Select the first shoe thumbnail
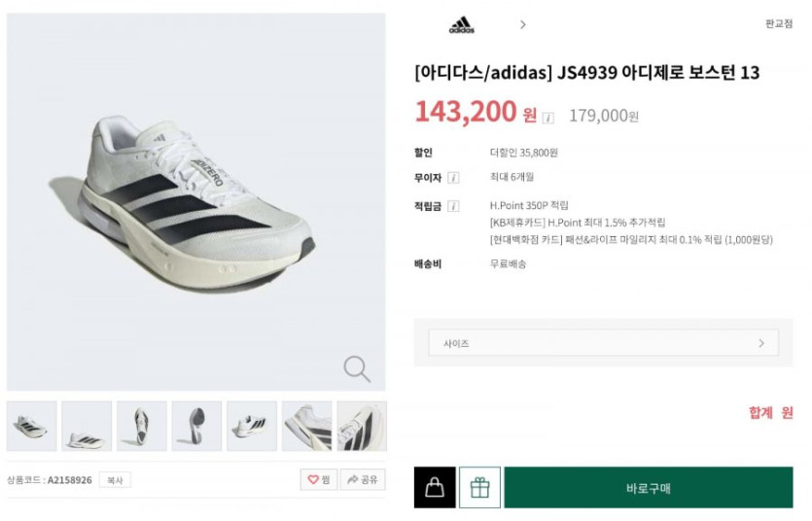The image size is (812, 521). [31, 426]
